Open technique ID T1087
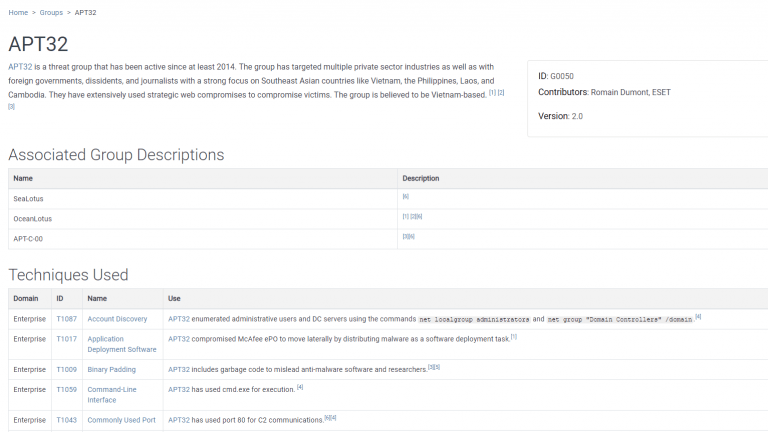Screen dimensions: 768x432 coord(66,319)
